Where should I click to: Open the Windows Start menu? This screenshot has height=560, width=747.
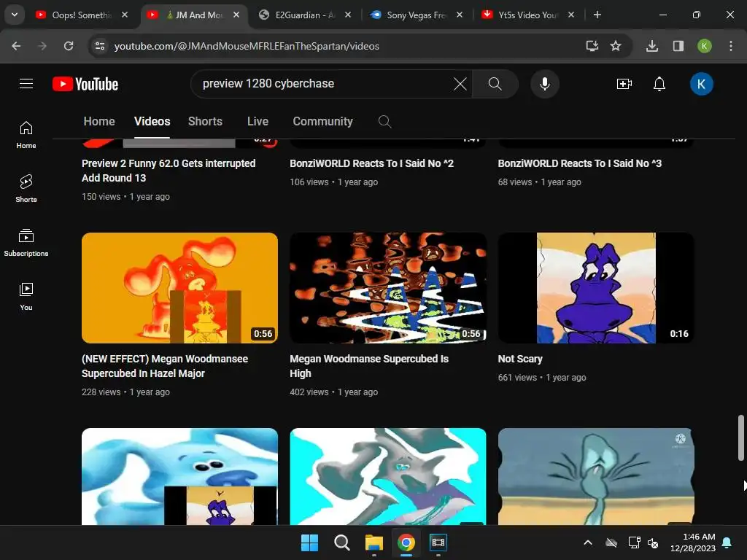click(309, 542)
